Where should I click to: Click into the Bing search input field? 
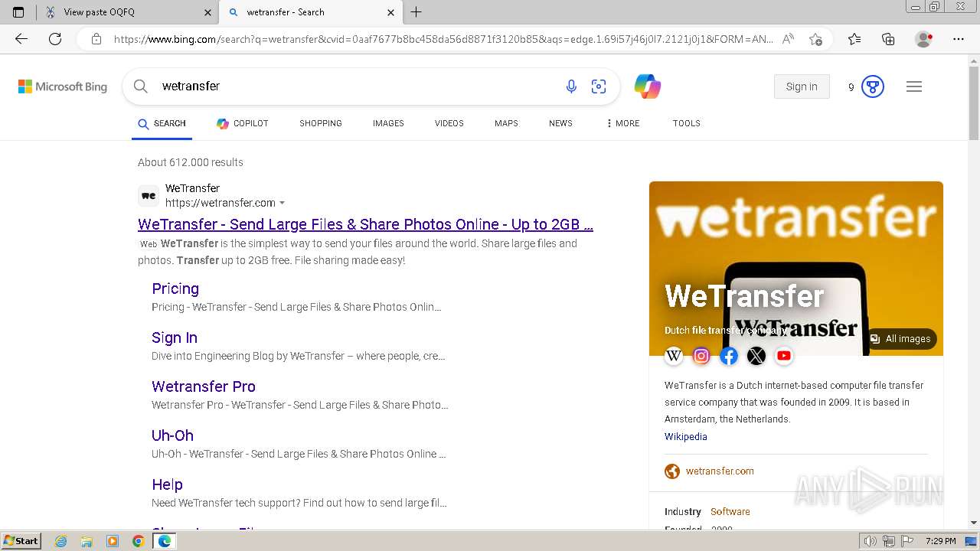[356, 86]
